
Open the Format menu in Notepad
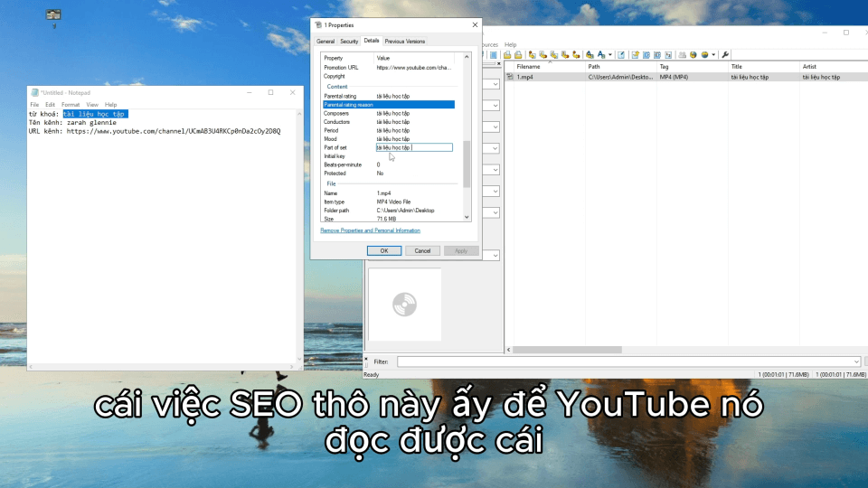(71, 105)
